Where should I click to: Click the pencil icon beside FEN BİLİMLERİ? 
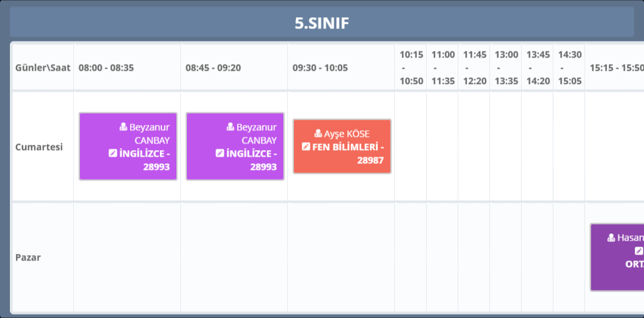(306, 147)
